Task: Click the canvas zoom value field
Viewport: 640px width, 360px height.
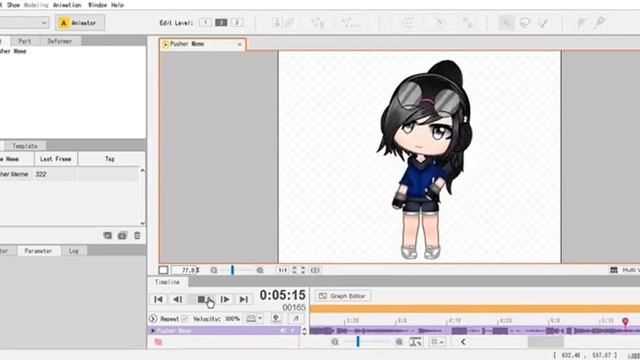Action: (x=186, y=270)
